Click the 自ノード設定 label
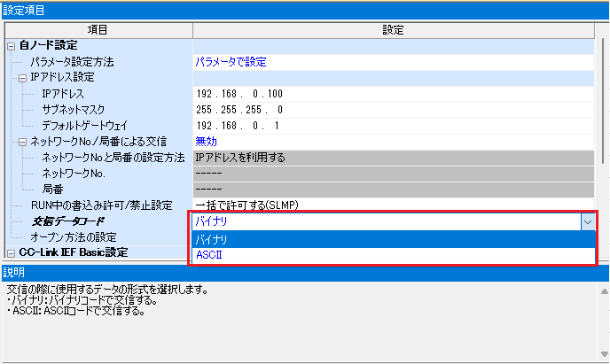 (x=48, y=45)
